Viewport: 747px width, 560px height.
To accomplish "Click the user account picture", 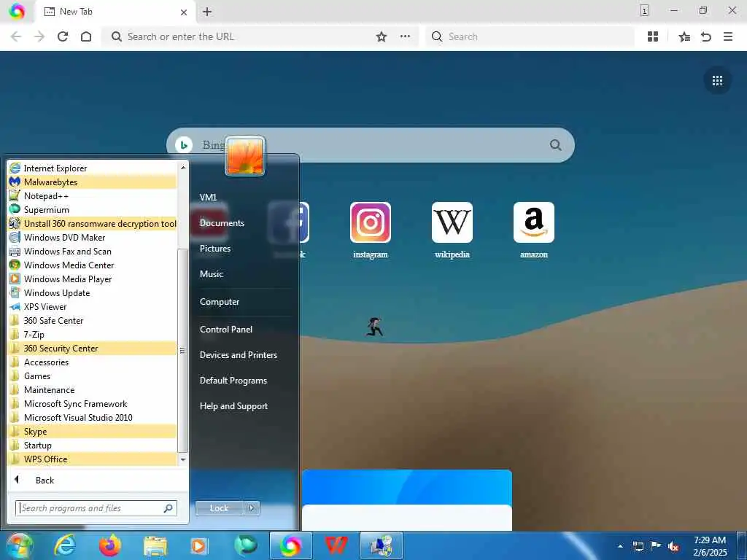I will pyautogui.click(x=245, y=156).
